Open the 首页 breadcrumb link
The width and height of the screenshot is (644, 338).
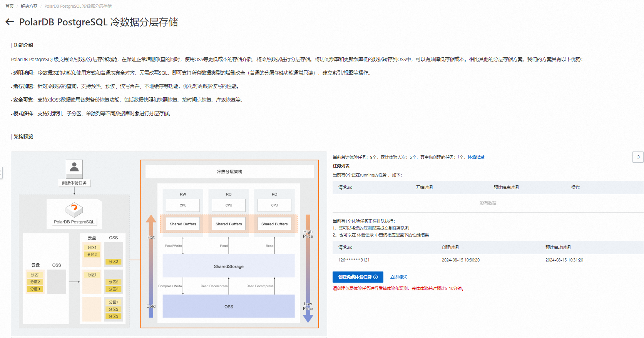pyautogui.click(x=10, y=6)
